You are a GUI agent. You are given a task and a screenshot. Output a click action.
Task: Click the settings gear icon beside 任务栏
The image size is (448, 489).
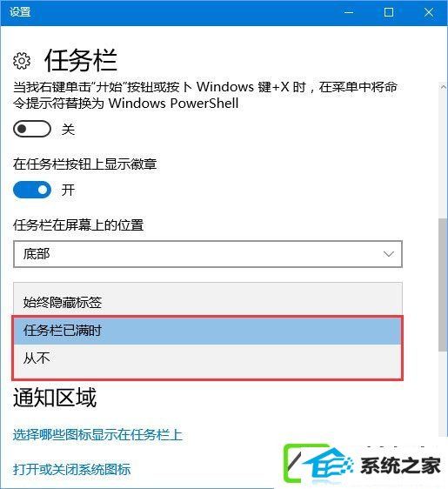click(x=22, y=61)
